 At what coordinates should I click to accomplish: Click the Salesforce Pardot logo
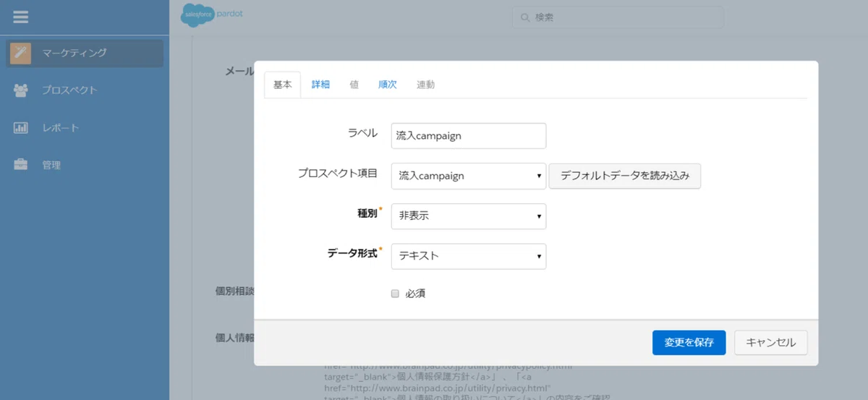(x=212, y=14)
